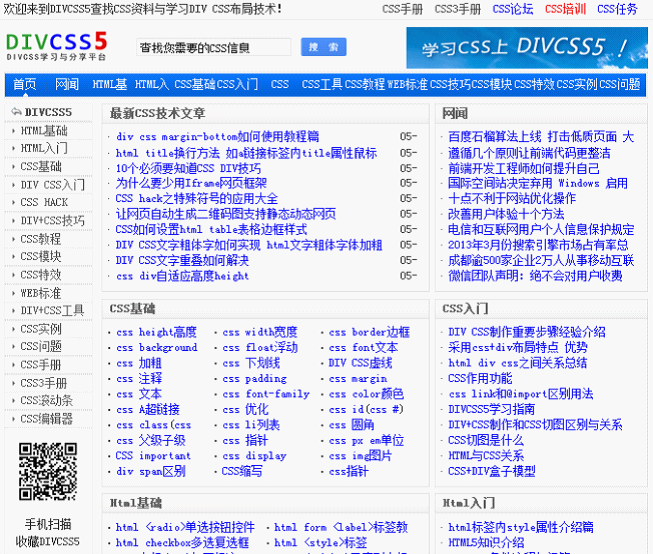653x554 pixels.
Task: Click the search box for CSS info
Action: click(213, 47)
